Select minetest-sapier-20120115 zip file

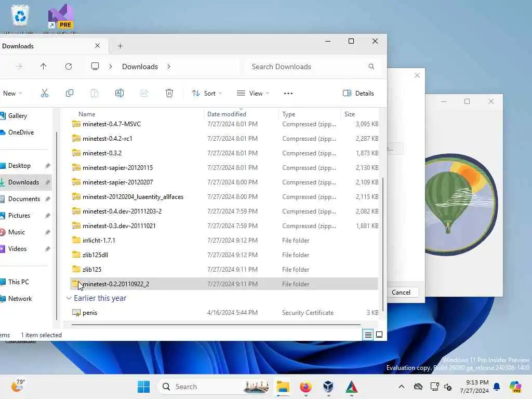[224, 168]
